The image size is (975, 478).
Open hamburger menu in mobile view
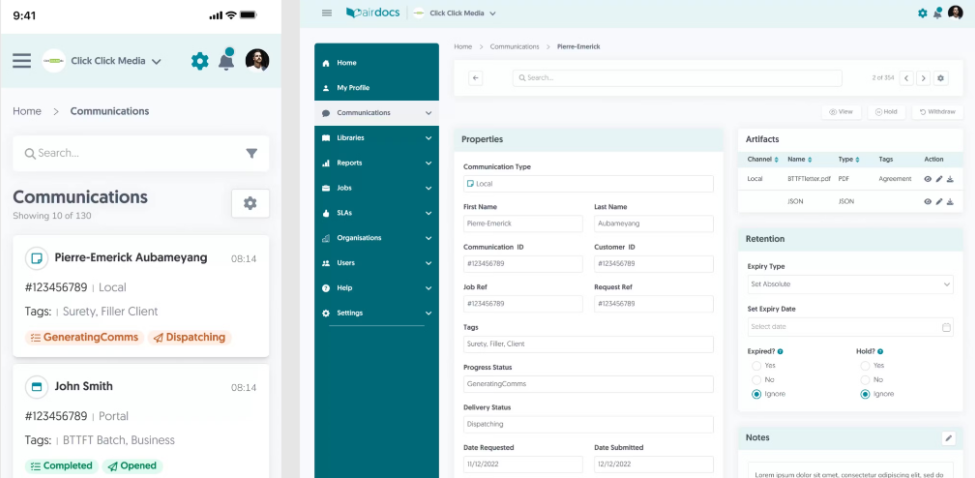(x=22, y=61)
